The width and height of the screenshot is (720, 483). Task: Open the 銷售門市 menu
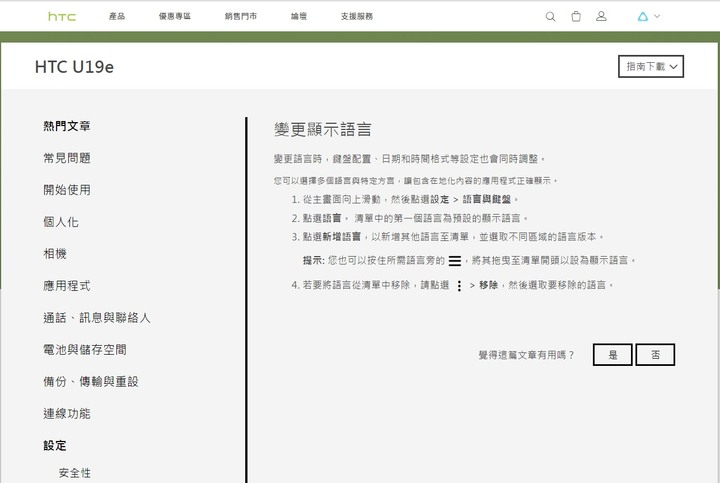click(241, 16)
